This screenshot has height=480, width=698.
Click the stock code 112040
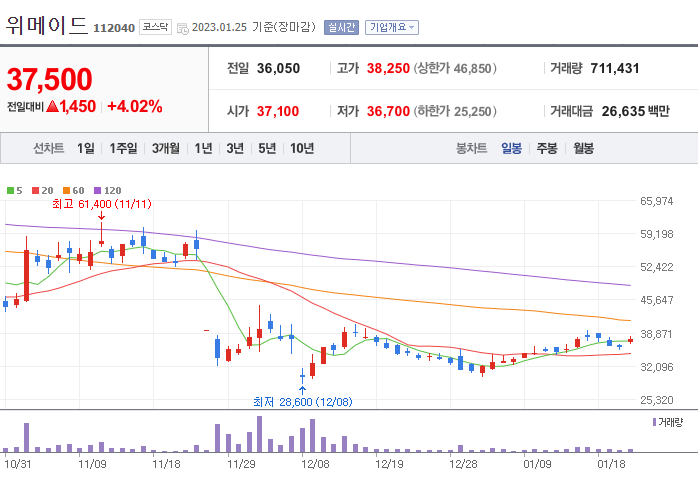pos(114,28)
